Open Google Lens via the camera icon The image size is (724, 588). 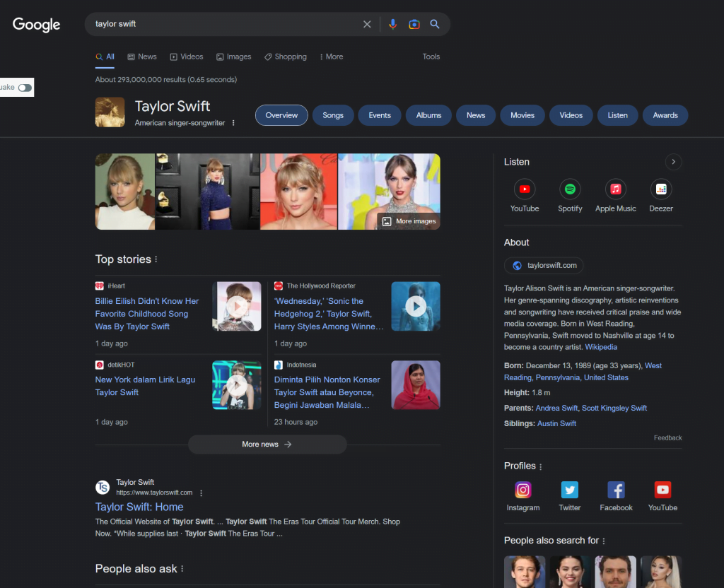pyautogui.click(x=414, y=24)
